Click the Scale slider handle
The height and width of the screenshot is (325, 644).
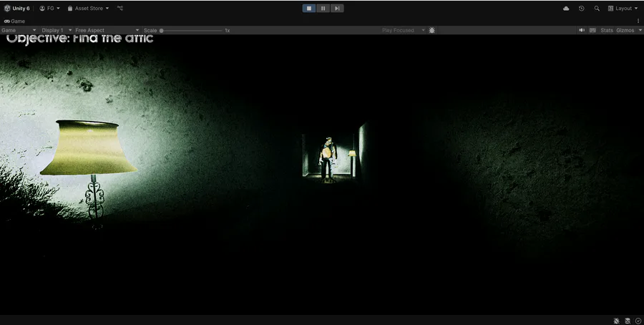click(x=162, y=30)
